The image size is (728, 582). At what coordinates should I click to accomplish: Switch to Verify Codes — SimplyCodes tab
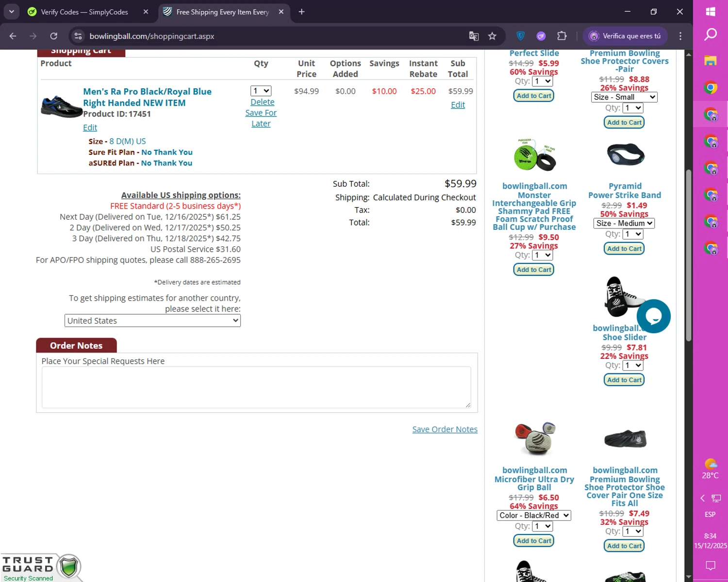84,12
